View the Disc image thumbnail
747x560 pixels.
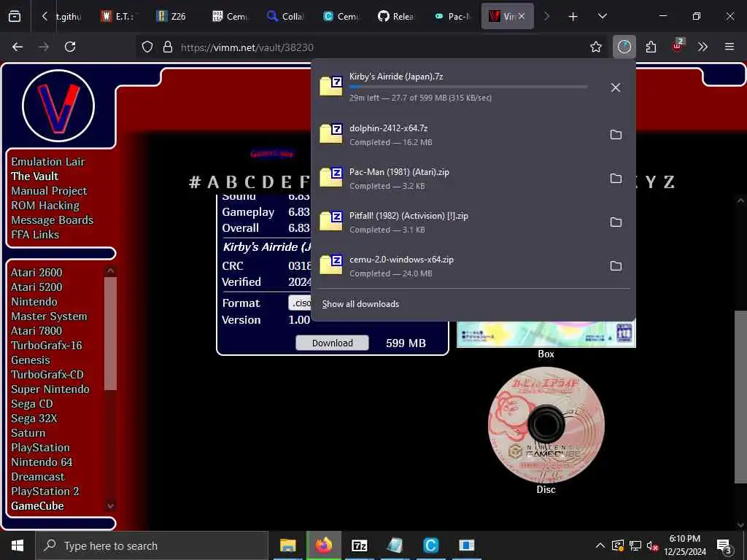546,425
